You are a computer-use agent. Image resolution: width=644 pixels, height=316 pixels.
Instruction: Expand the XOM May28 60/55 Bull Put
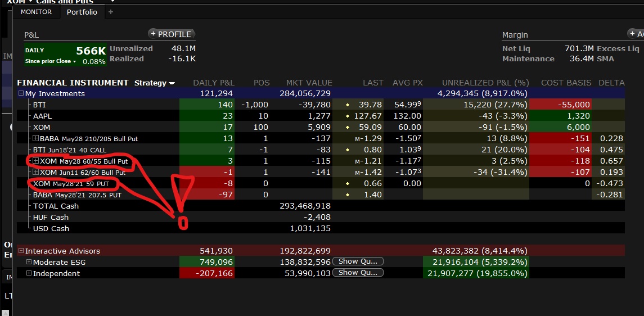point(36,161)
